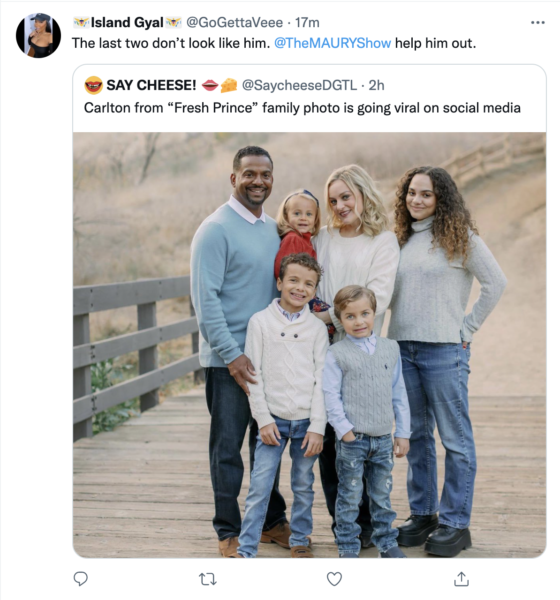Select the Island Gyal display name

(x=127, y=23)
